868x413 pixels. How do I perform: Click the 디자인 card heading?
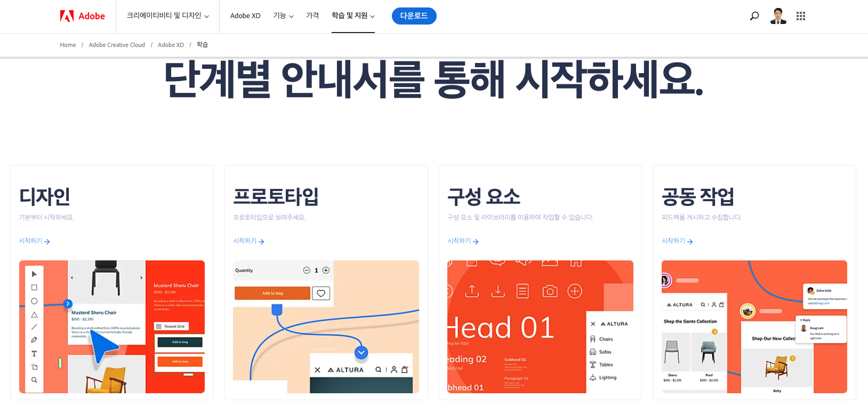45,197
